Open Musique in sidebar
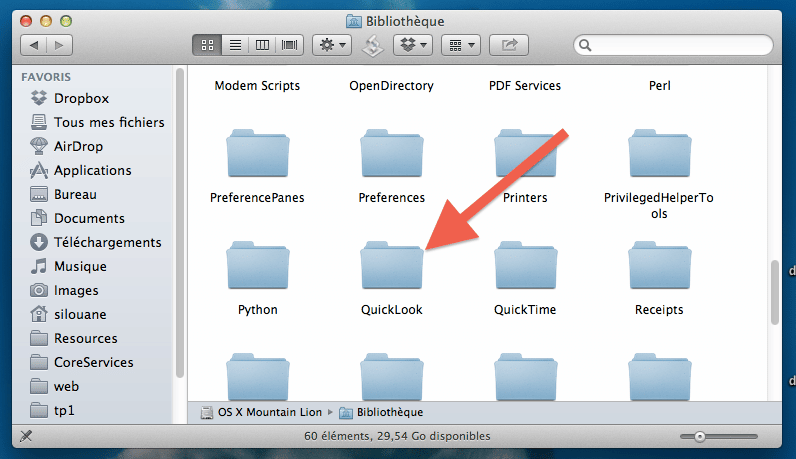Image resolution: width=796 pixels, height=459 pixels. 69,266
